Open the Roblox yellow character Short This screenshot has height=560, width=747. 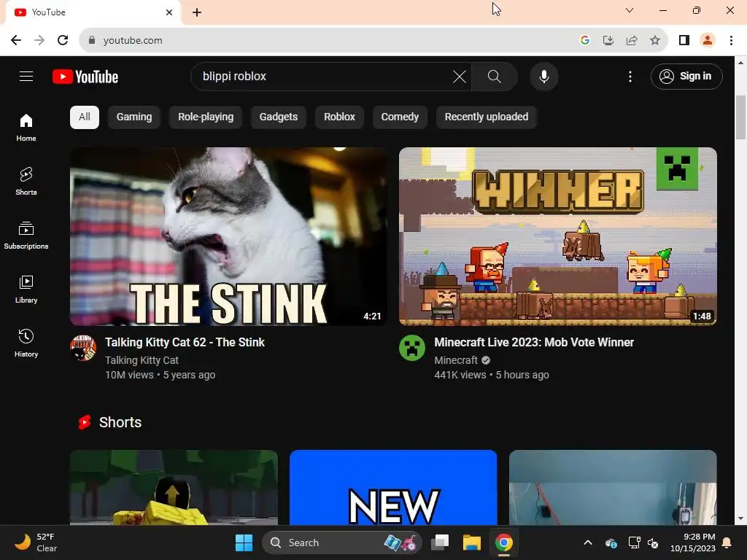pos(174,488)
